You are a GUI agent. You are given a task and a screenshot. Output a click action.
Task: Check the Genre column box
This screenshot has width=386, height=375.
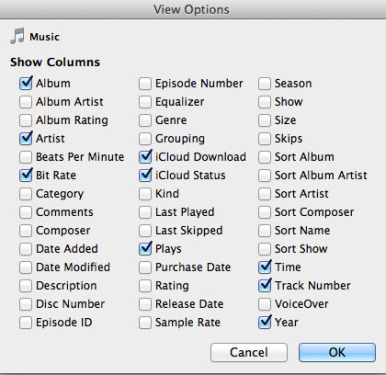[x=145, y=120]
